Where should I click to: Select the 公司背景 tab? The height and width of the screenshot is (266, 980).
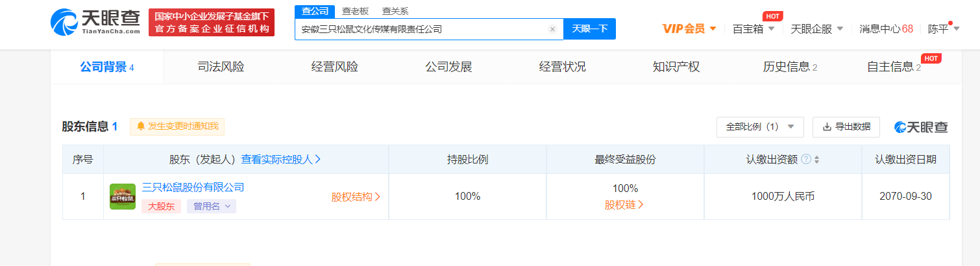click(107, 67)
